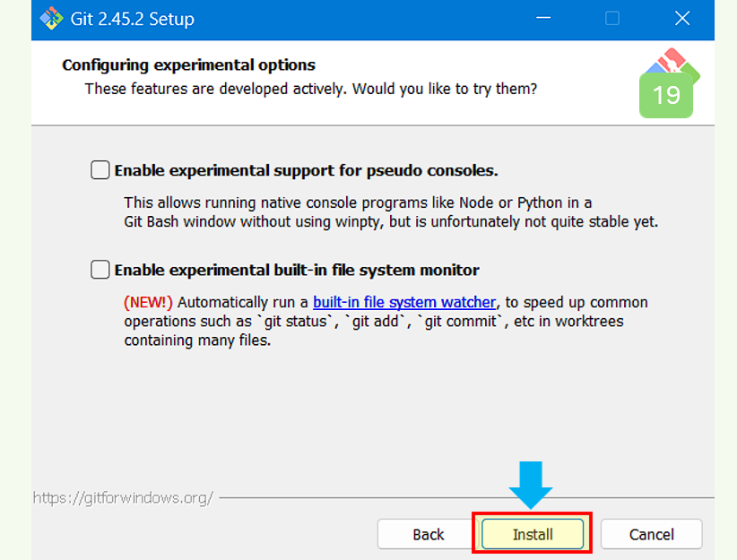Click the 'Git Bash window without using winpty' description line
Viewport: 737px width, 560px height.
tap(391, 221)
